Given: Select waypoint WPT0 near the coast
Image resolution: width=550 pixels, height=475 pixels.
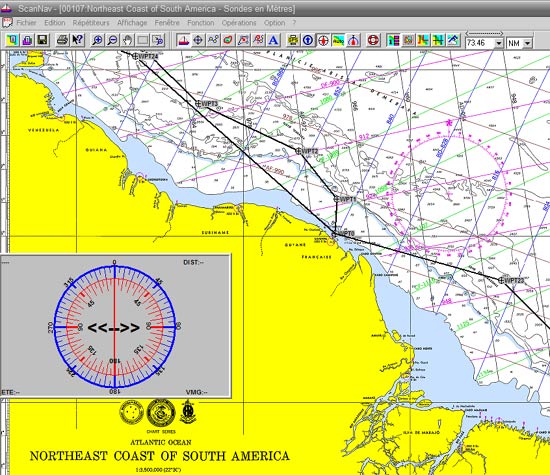Looking at the screenshot, I should (x=334, y=233).
